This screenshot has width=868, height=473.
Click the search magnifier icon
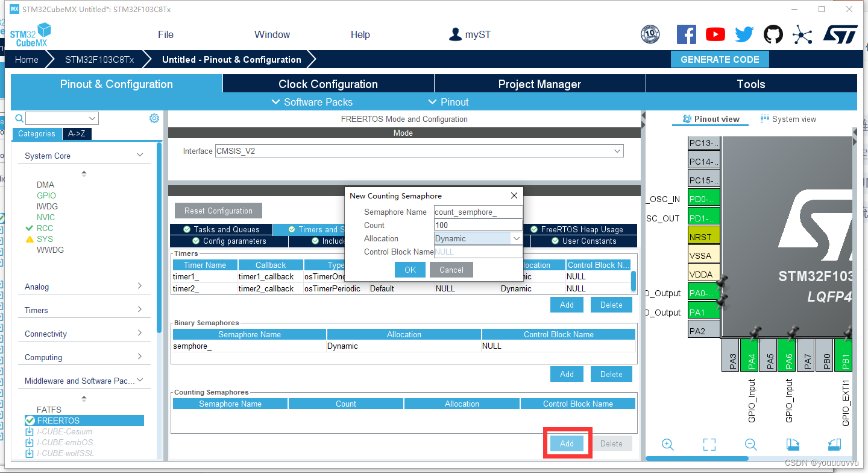[19, 118]
